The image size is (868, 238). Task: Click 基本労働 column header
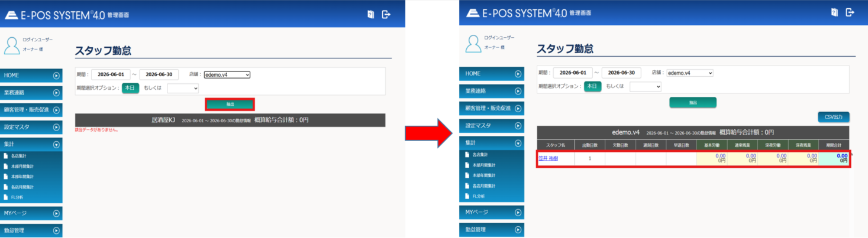(712, 145)
